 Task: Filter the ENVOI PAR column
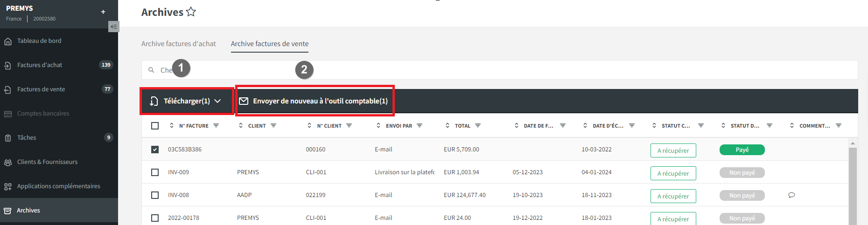[x=420, y=125]
